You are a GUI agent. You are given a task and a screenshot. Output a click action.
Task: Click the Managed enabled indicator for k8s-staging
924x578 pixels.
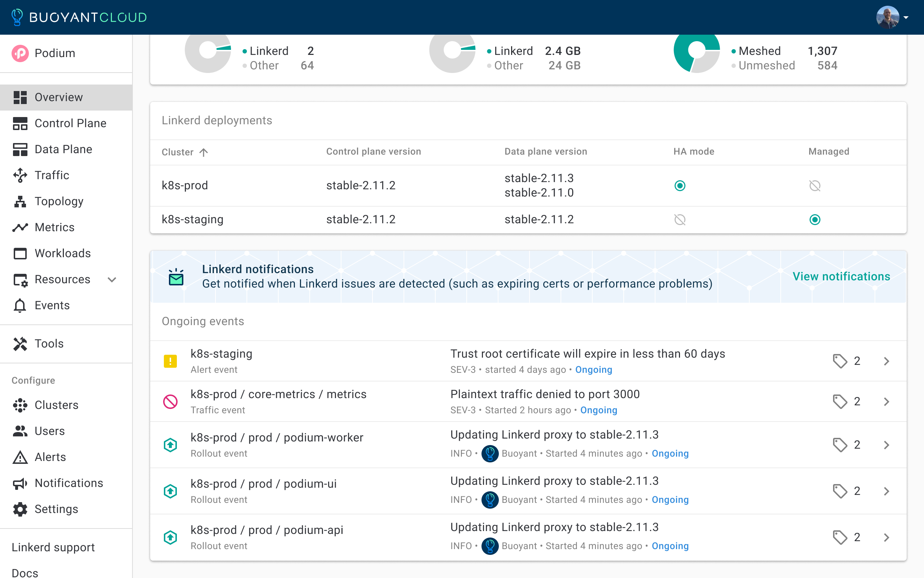point(815,220)
